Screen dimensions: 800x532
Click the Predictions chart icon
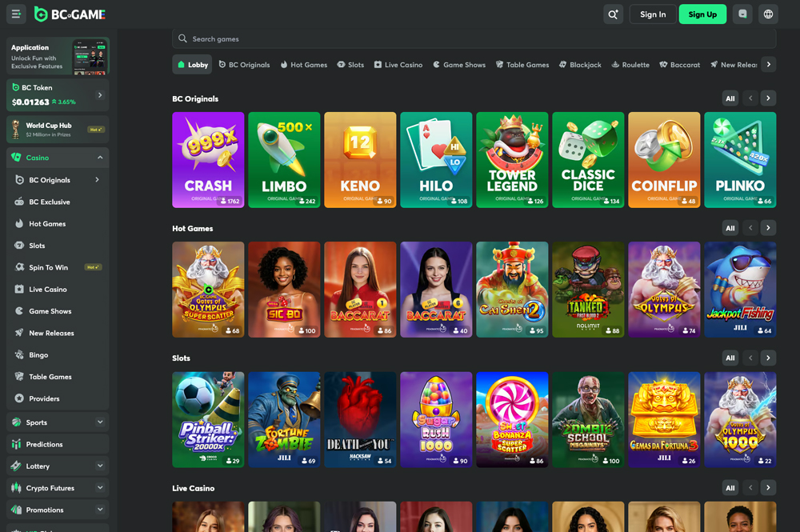[x=16, y=444]
